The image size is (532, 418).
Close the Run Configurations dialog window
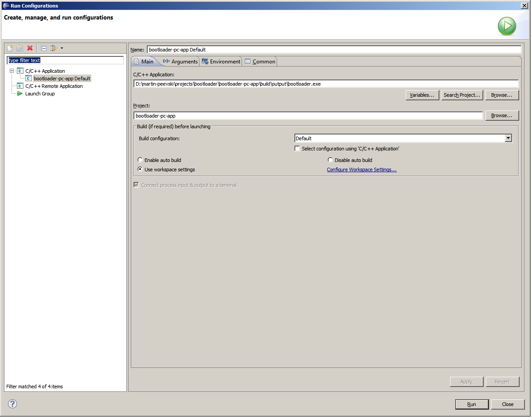pos(524,5)
